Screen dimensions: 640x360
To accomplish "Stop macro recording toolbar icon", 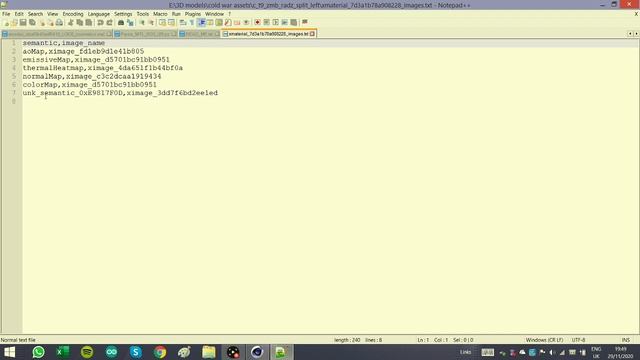I will pyautogui.click(x=267, y=22).
